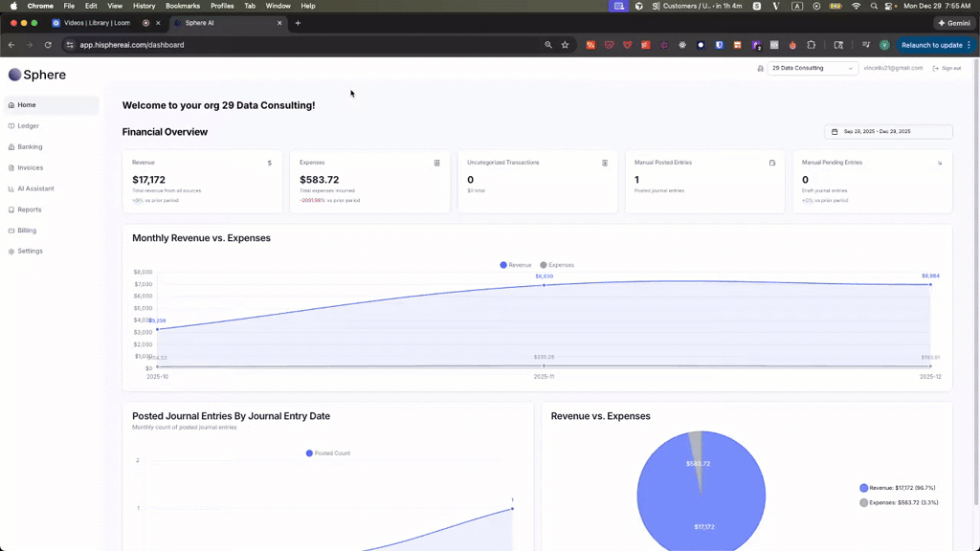
Task: Open Reports in the left navigation
Action: pos(29,209)
